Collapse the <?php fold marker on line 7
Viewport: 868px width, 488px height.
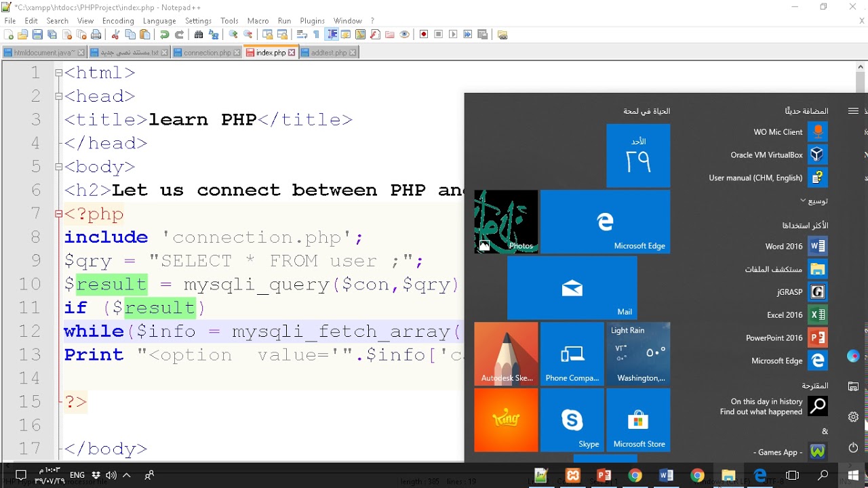(59, 213)
